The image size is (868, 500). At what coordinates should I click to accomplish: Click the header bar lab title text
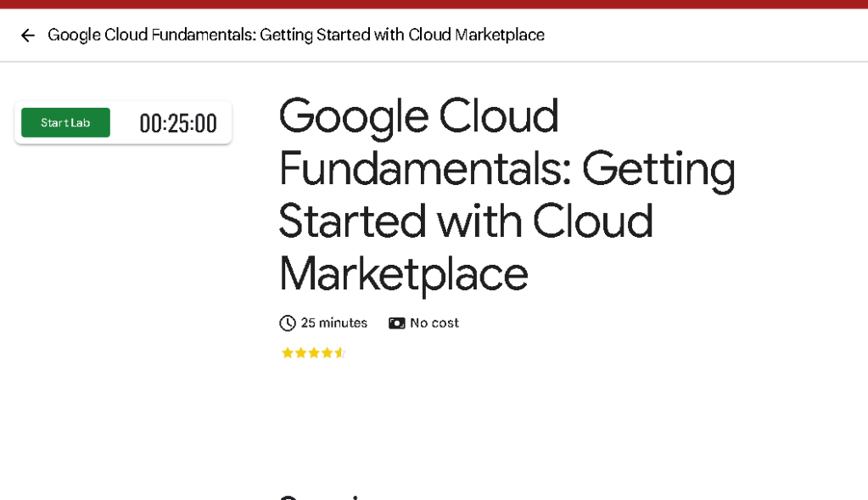(296, 35)
